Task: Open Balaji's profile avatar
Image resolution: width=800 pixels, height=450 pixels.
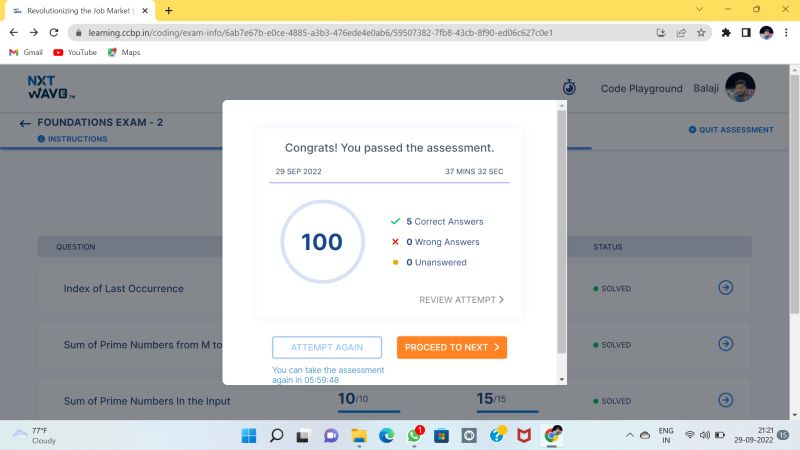Action: [740, 88]
